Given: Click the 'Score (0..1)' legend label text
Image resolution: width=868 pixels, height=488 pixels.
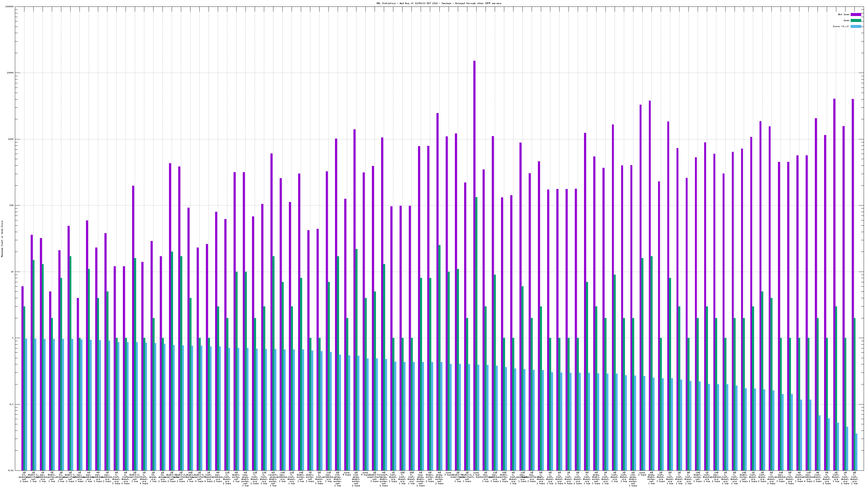Looking at the screenshot, I should tap(841, 26).
